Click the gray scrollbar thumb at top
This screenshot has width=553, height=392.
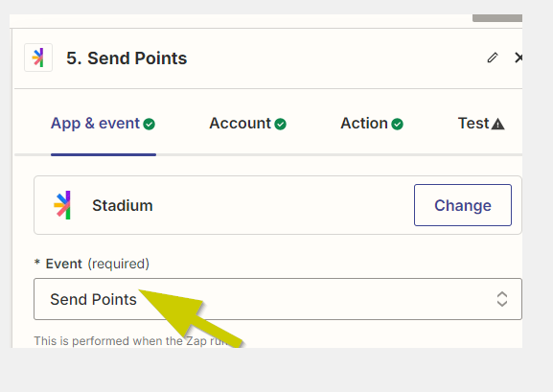(x=497, y=18)
